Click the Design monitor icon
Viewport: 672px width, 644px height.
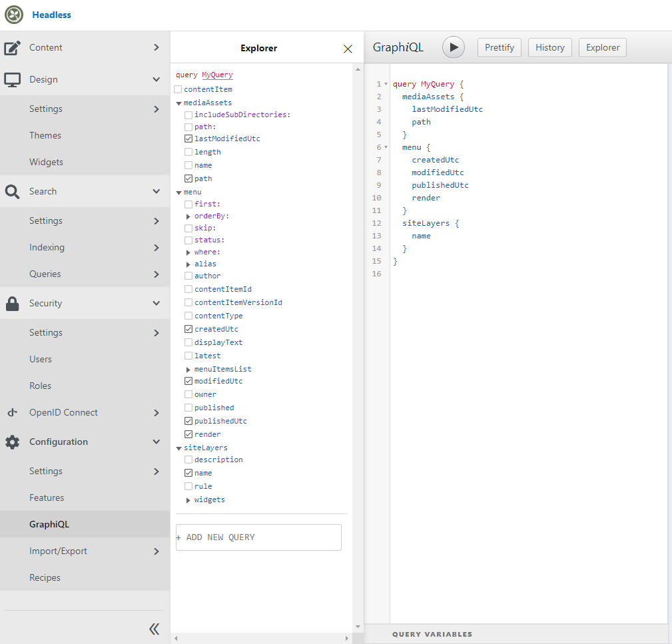(13, 80)
